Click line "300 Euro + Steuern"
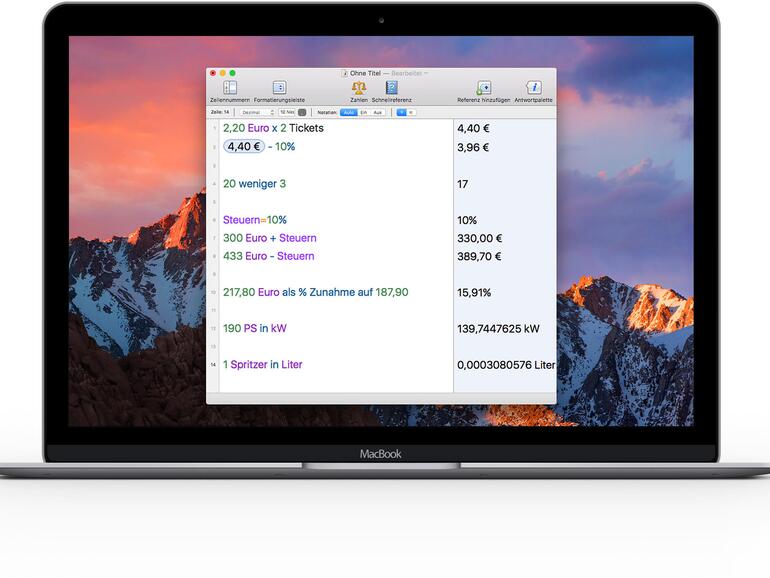Viewport: 770px width, 578px height. (270, 238)
